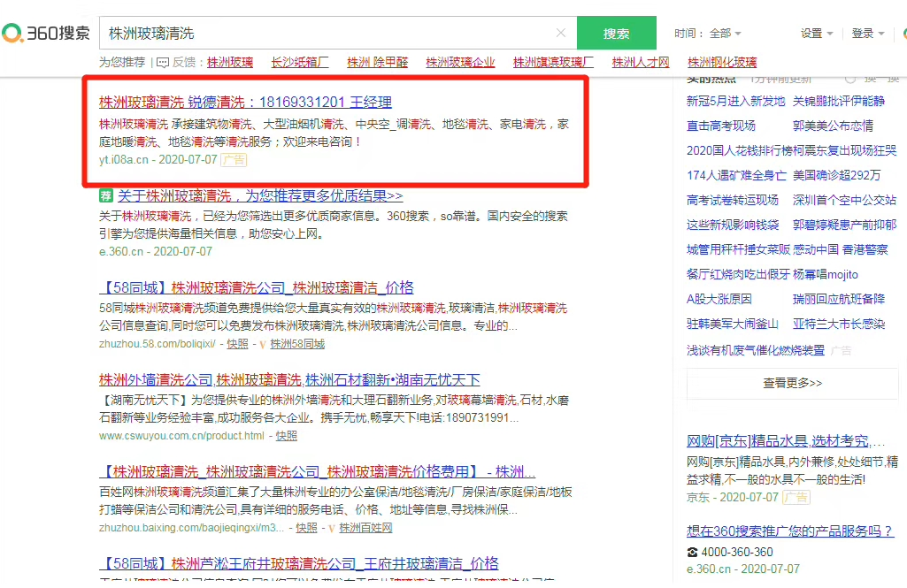Click the zhuzhou.58.com/boliqixi/ URL text

point(158,344)
